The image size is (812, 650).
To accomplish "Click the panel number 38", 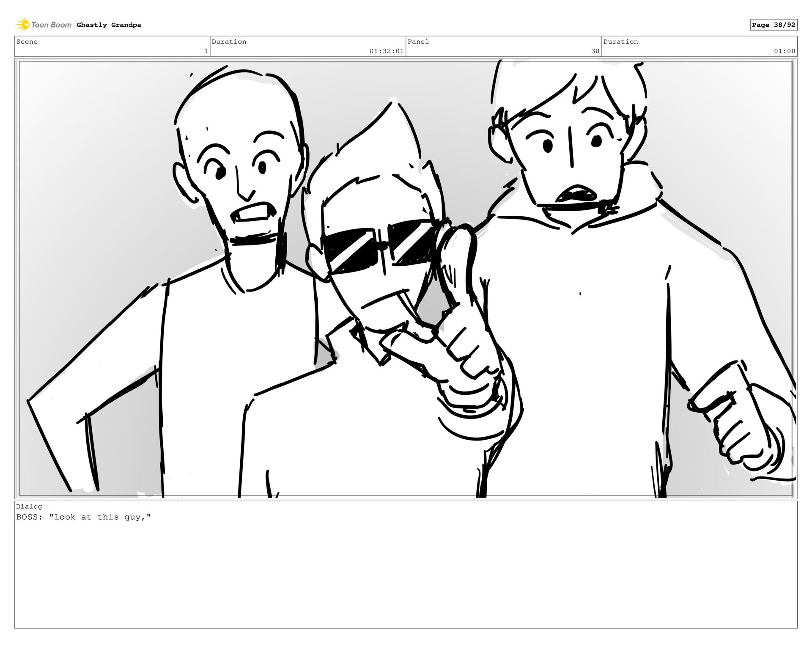I will coord(595,51).
